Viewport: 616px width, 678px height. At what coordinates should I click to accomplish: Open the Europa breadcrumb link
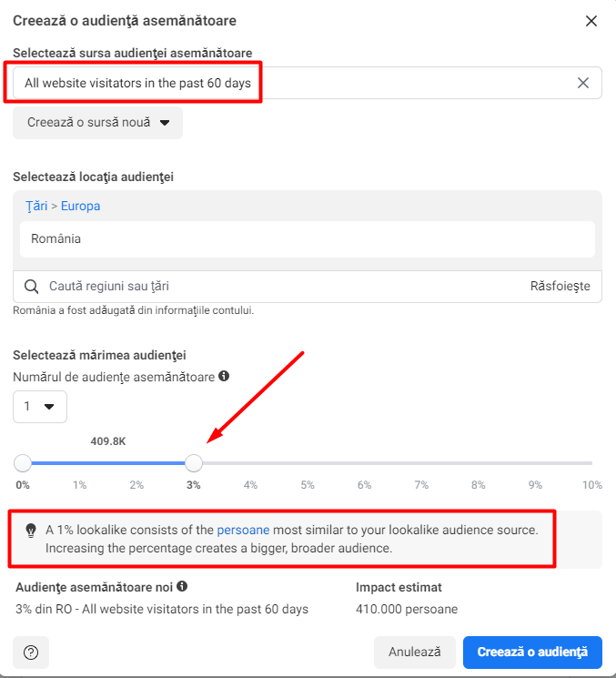coord(80,206)
